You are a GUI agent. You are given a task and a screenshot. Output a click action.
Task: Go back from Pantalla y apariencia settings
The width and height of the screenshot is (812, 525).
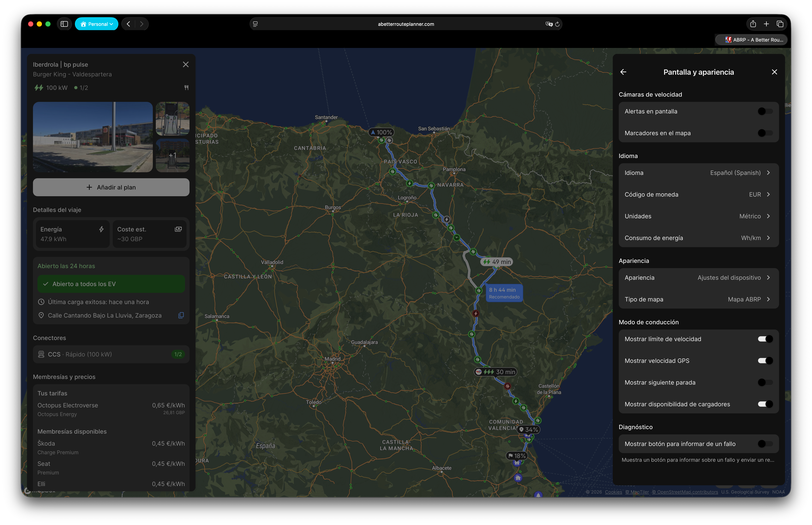click(623, 72)
